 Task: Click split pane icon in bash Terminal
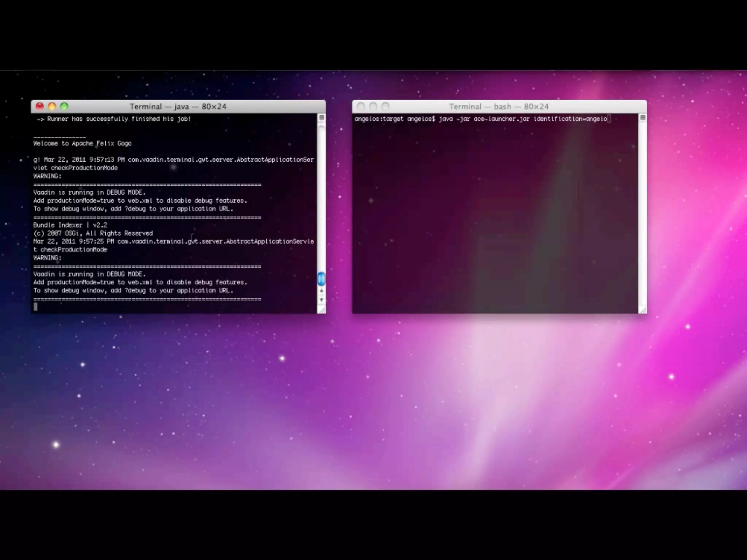643,118
